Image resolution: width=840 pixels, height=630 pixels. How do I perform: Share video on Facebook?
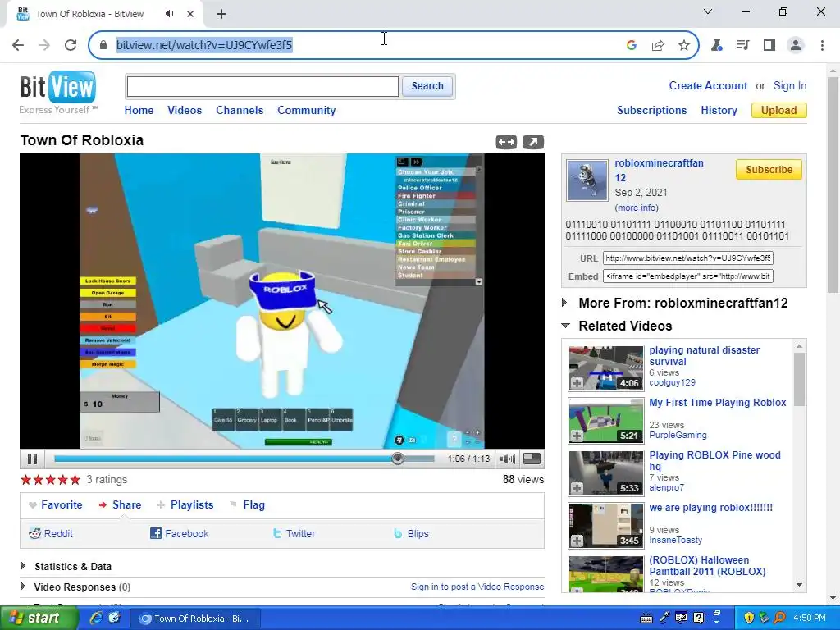179,533
